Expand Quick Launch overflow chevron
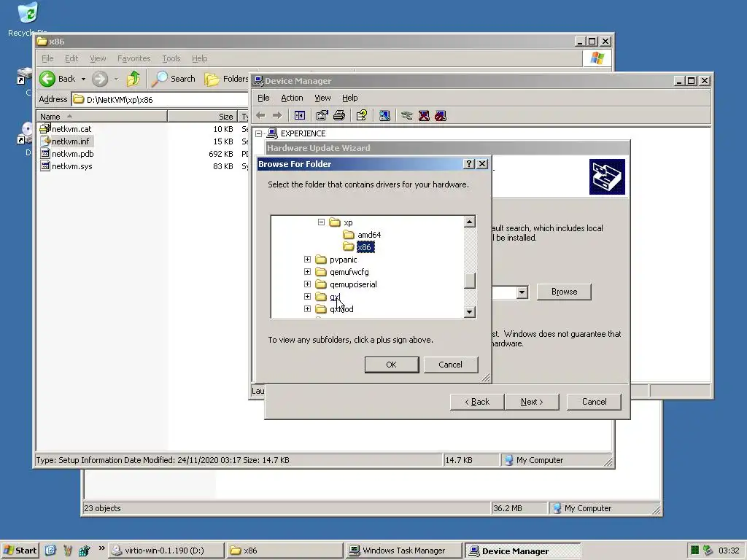The height and width of the screenshot is (560, 747). (x=101, y=548)
